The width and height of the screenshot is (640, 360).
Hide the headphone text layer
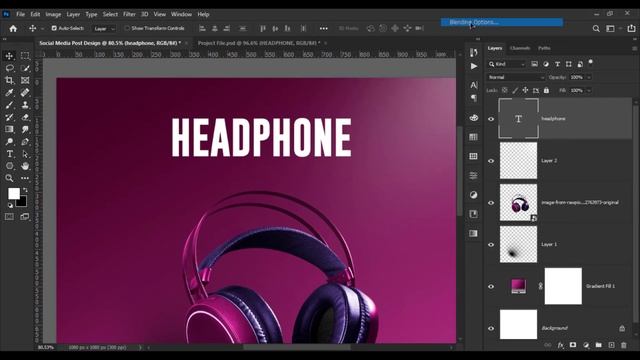click(x=491, y=119)
